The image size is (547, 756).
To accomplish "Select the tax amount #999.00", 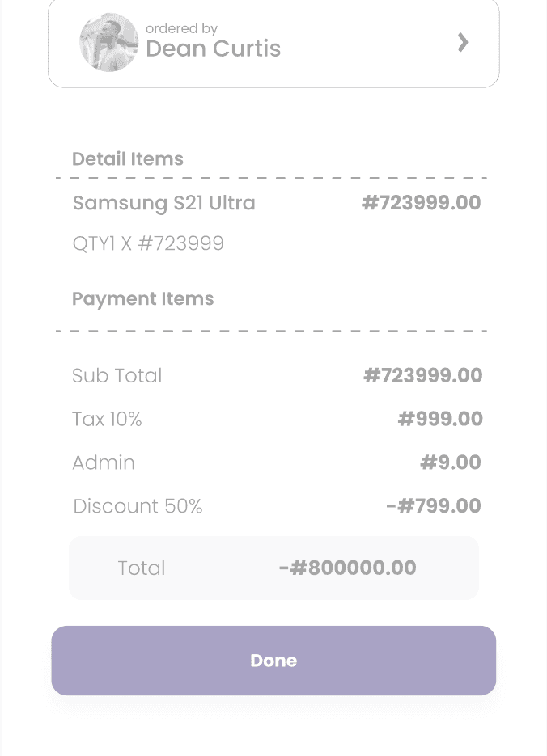I will pyautogui.click(x=440, y=420).
